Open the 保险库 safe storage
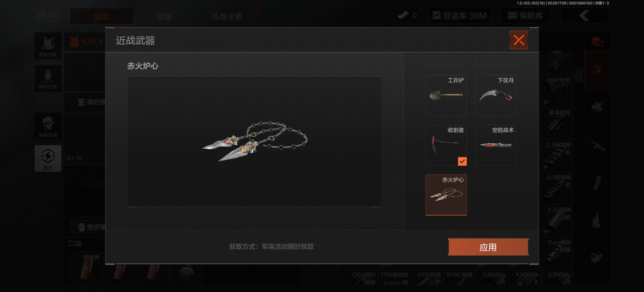This screenshot has height=292, width=644. (x=525, y=16)
